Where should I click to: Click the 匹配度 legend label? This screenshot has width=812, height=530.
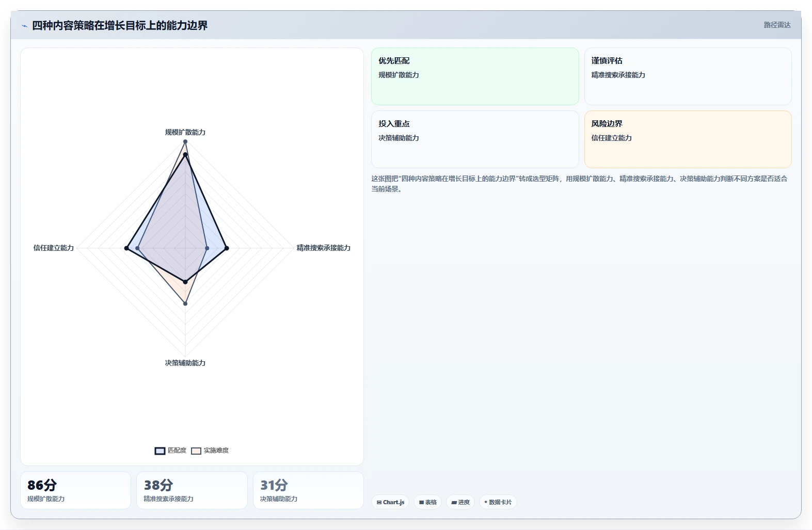click(x=177, y=451)
